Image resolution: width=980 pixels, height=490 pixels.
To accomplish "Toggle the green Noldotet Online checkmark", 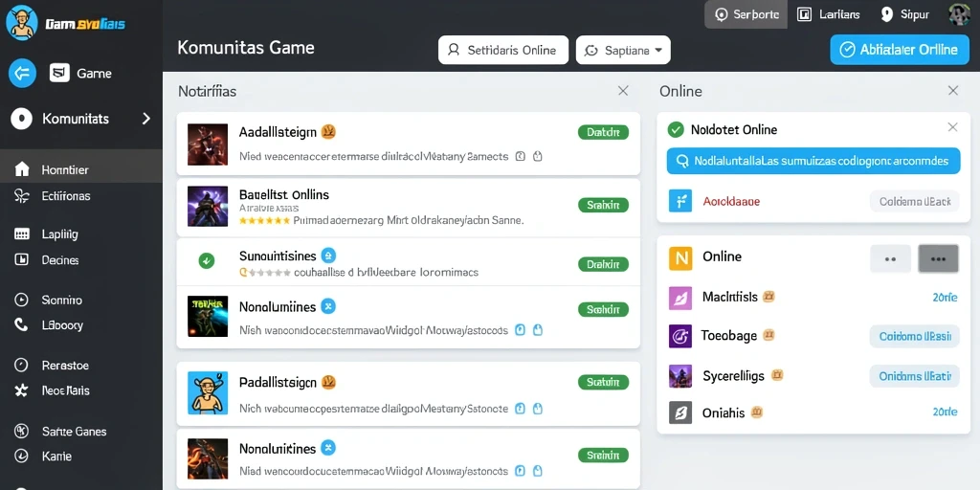I will [x=676, y=129].
